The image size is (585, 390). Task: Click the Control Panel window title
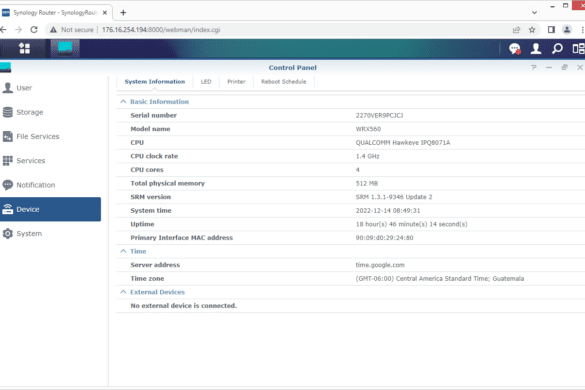tap(292, 68)
